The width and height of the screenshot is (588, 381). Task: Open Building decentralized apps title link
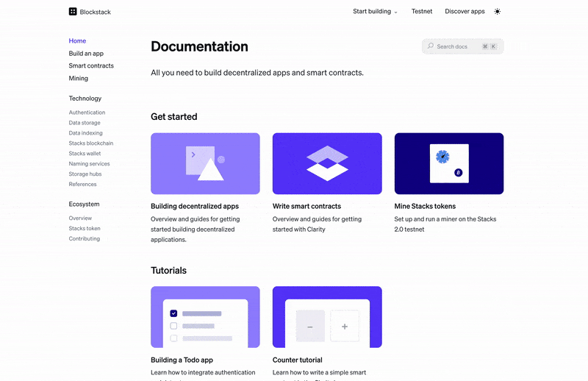pyautogui.click(x=195, y=206)
